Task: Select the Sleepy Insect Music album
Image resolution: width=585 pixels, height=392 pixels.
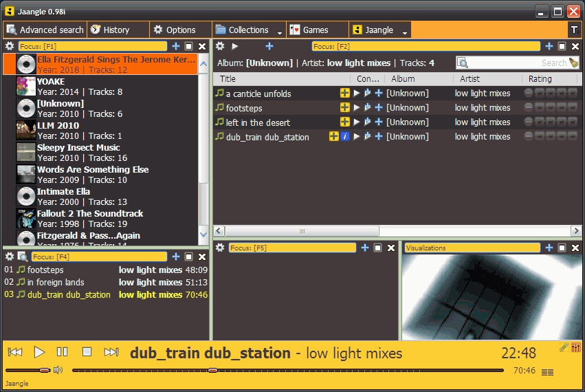Action: 101,152
